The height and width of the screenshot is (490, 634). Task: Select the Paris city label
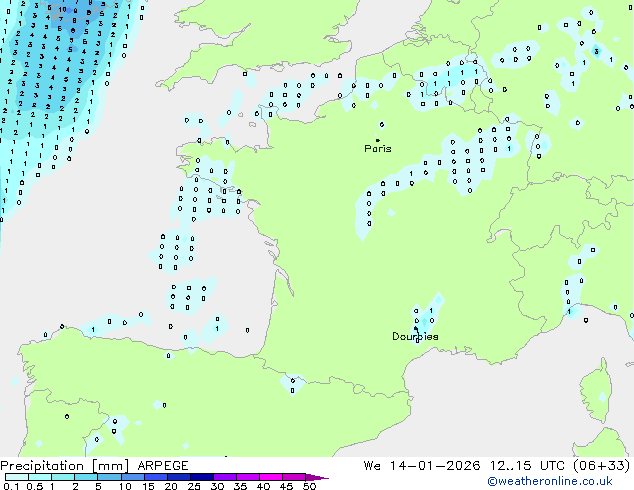click(x=378, y=149)
